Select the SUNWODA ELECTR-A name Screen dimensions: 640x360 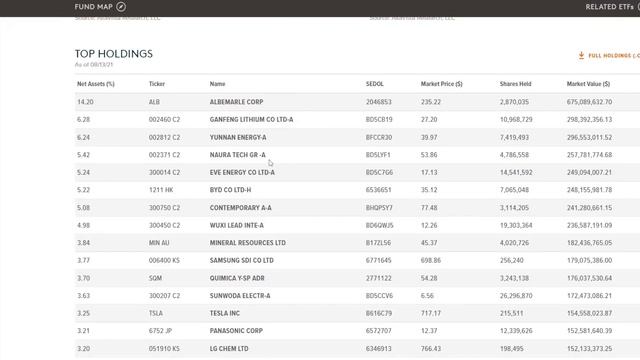240,296
